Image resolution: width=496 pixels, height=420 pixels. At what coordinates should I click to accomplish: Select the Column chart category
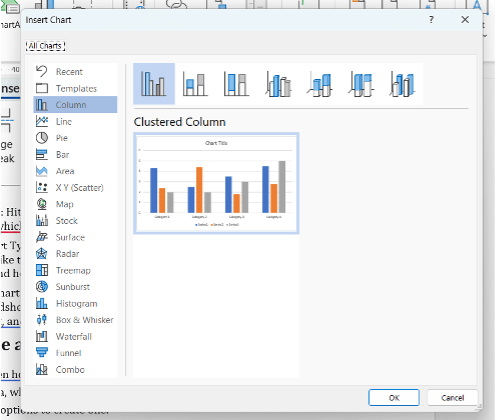[75, 105]
